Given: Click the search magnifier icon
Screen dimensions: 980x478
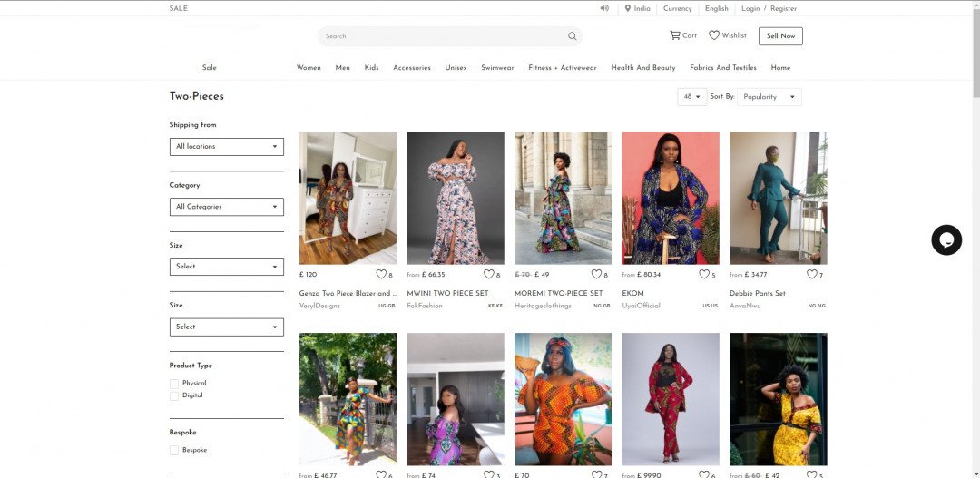Looking at the screenshot, I should tap(572, 36).
